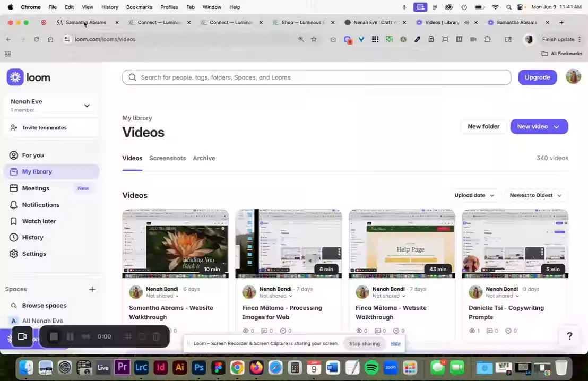Image resolution: width=588 pixels, height=381 pixels.
Task: Click the Hide link in sharing bar
Action: (395, 343)
